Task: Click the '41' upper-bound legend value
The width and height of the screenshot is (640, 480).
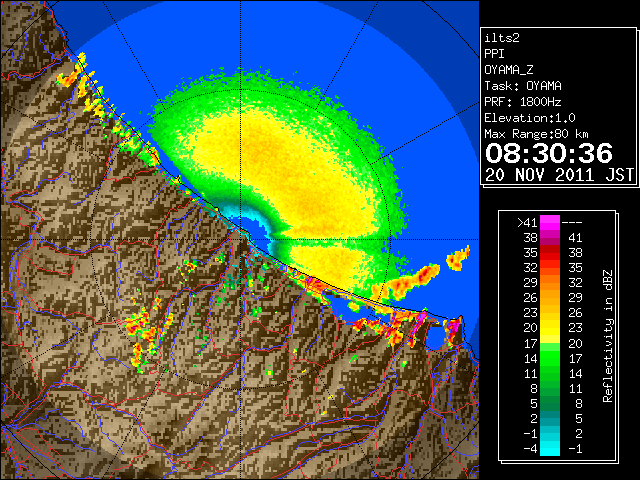Action: [x=575, y=238]
